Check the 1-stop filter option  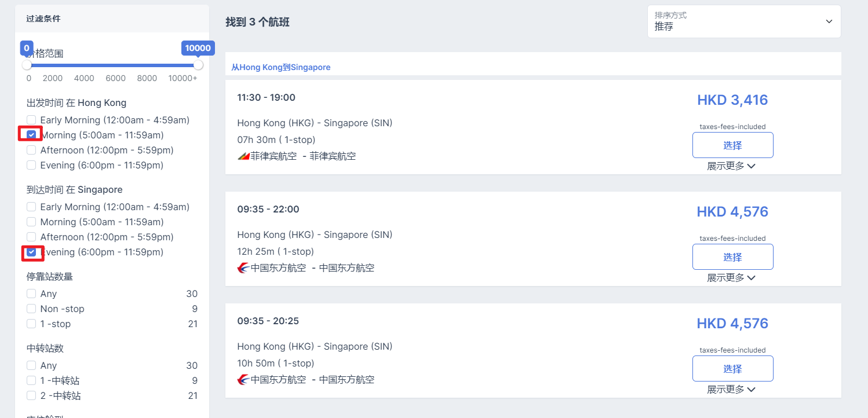tap(31, 324)
